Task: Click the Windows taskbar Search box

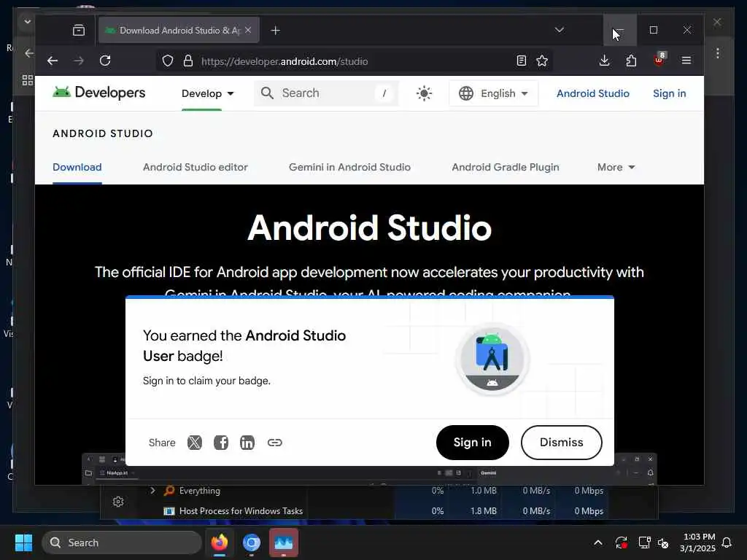Action: click(x=122, y=542)
